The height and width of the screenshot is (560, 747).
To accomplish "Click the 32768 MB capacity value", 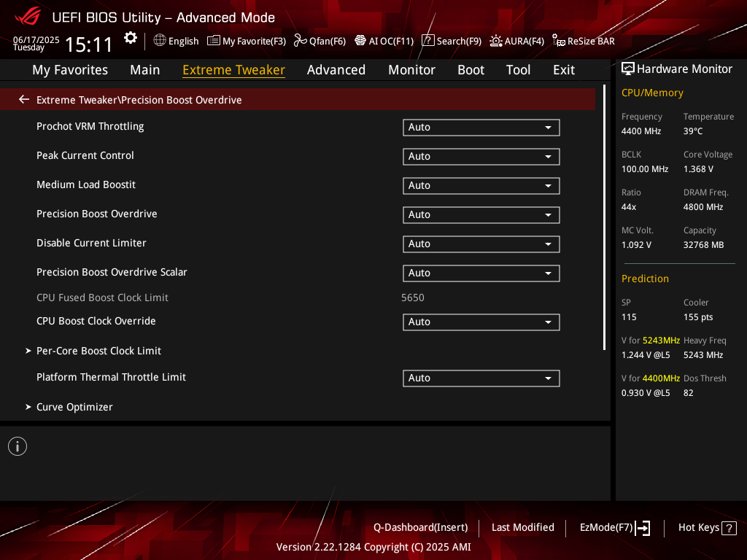I will point(704,245).
